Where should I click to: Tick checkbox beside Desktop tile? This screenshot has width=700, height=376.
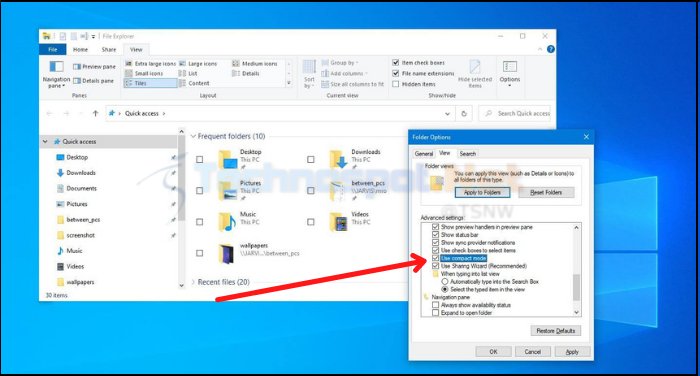[x=200, y=159]
